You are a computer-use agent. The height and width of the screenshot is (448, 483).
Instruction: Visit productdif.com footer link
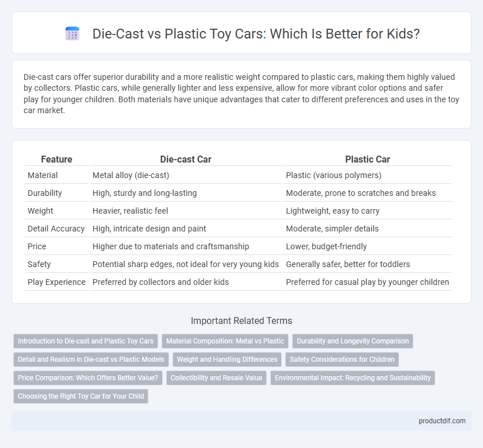pyautogui.click(x=442, y=421)
